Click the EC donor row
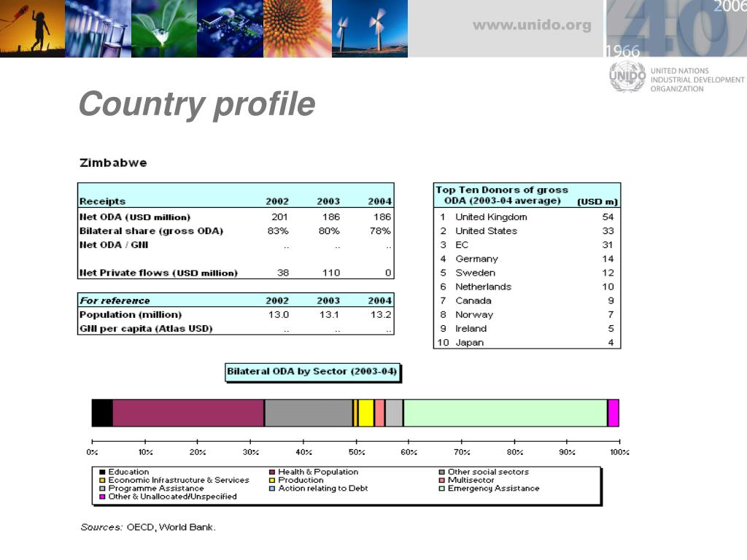 point(527,245)
